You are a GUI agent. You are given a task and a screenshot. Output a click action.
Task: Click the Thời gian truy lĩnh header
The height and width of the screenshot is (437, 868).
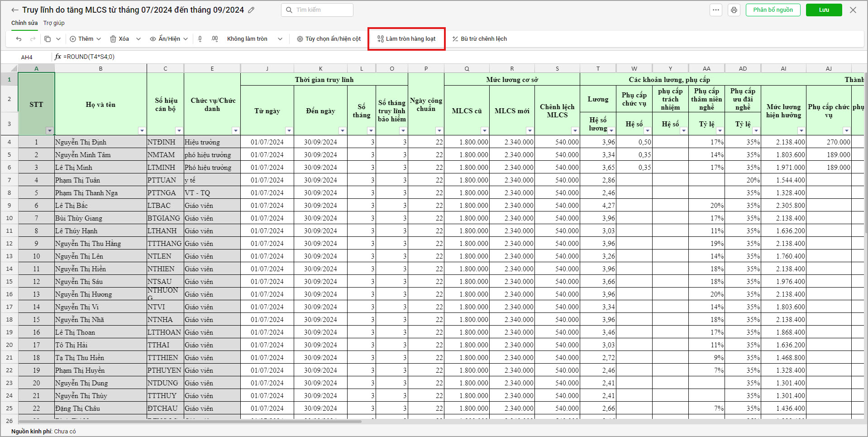(324, 79)
